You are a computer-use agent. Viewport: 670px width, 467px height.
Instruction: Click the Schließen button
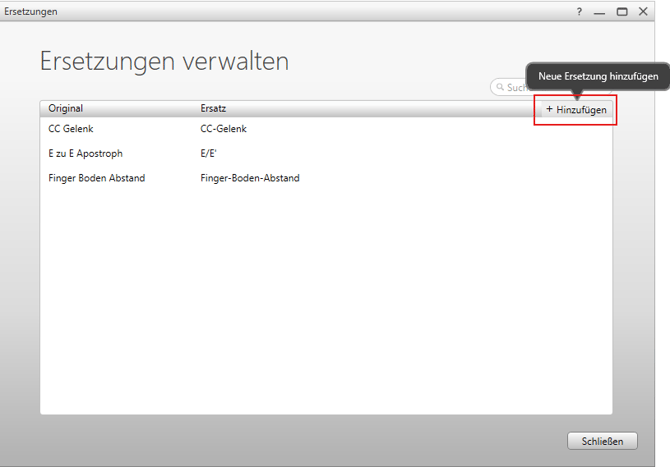click(602, 441)
